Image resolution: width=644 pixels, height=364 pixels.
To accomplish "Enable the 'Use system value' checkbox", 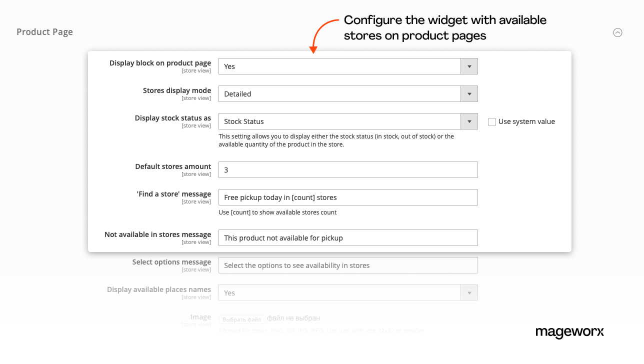I will click(492, 122).
